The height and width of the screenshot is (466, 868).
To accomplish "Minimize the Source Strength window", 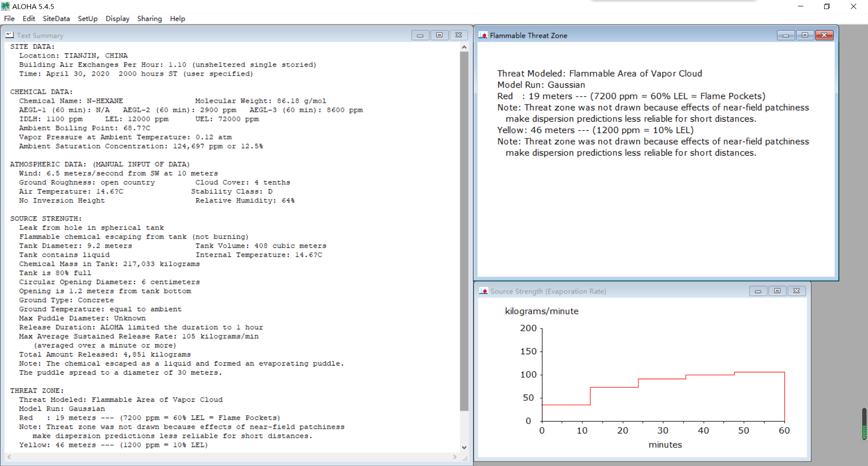I will tap(758, 291).
